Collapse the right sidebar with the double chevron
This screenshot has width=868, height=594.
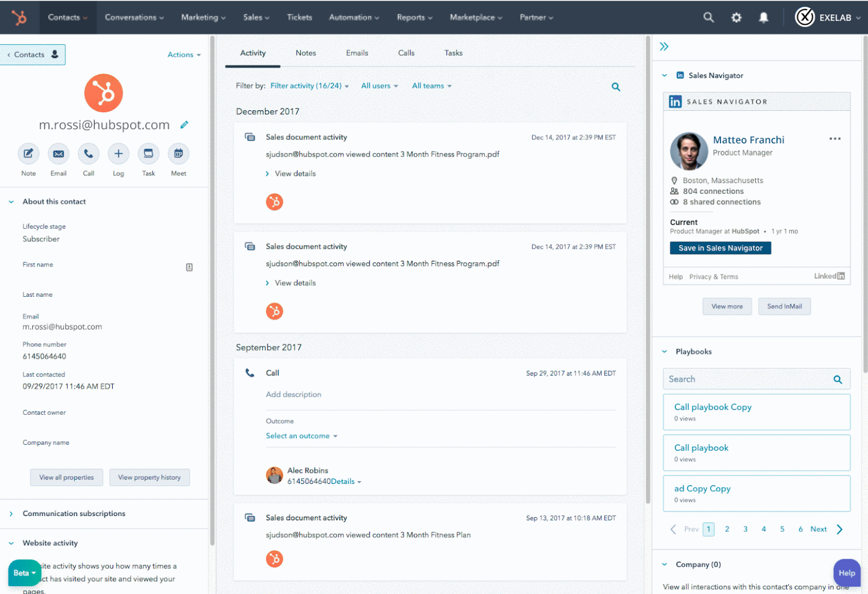[x=664, y=46]
